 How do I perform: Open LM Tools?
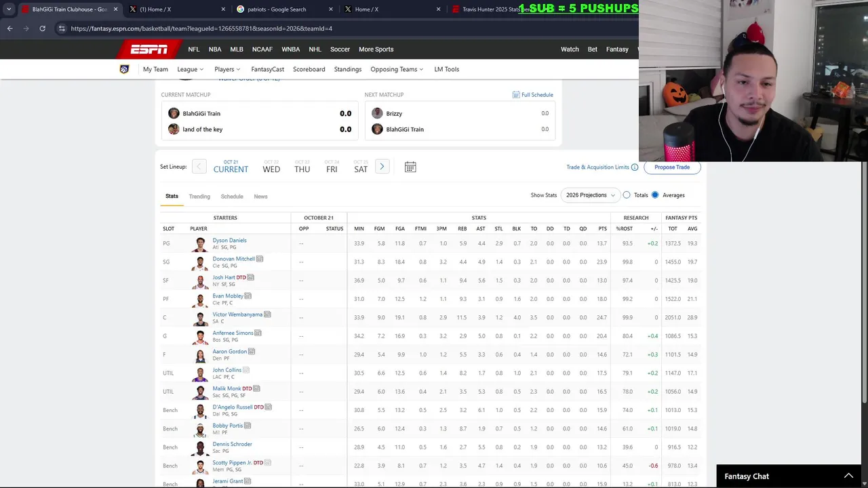447,69
